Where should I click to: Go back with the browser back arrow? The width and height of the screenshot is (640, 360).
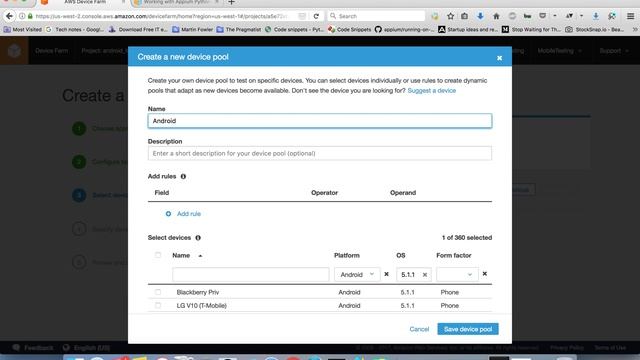[9, 16]
